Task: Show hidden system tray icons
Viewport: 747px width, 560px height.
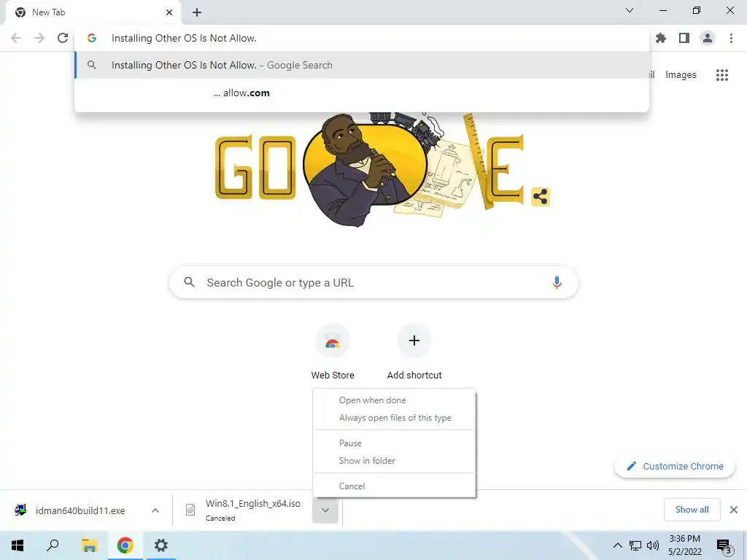Action: (x=617, y=545)
